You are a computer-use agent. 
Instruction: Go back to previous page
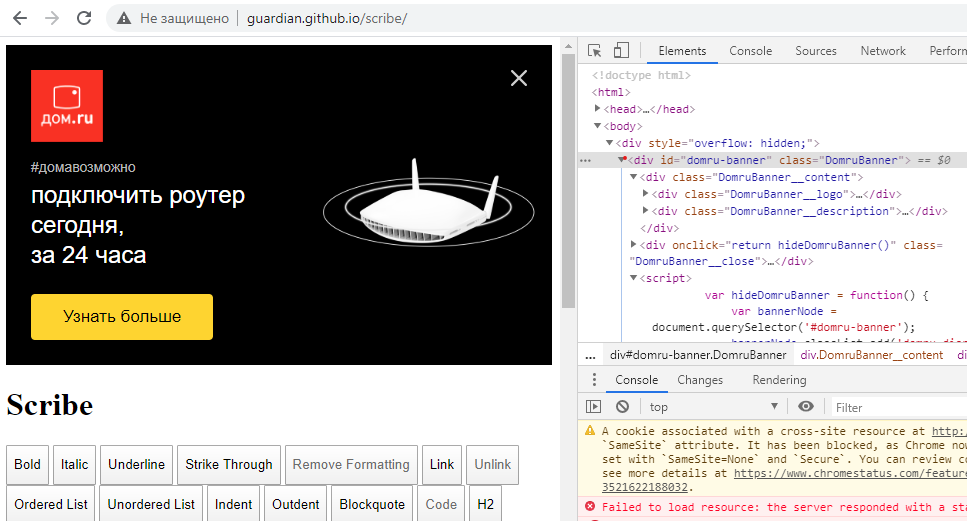(x=20, y=18)
